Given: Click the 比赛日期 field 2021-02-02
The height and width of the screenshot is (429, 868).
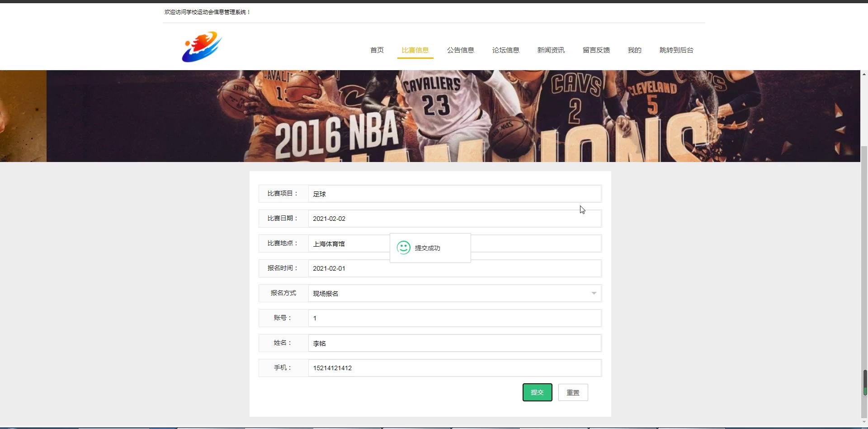Looking at the screenshot, I should [x=455, y=219].
